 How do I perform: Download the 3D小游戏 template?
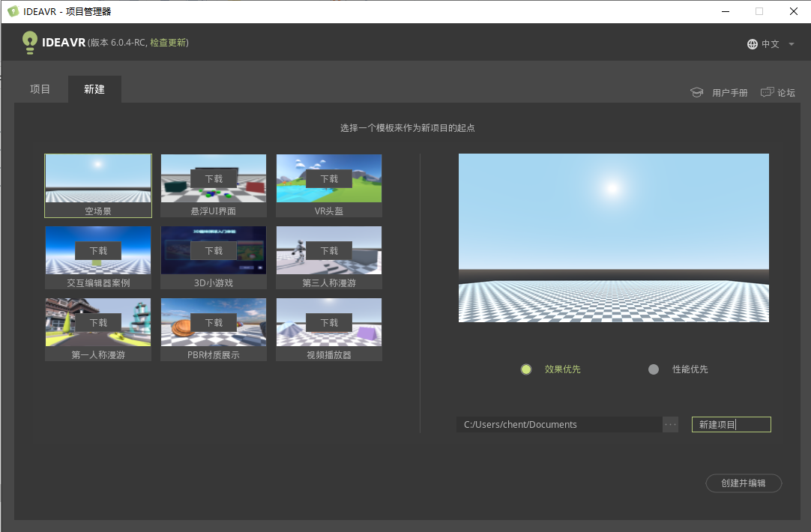[x=214, y=251]
